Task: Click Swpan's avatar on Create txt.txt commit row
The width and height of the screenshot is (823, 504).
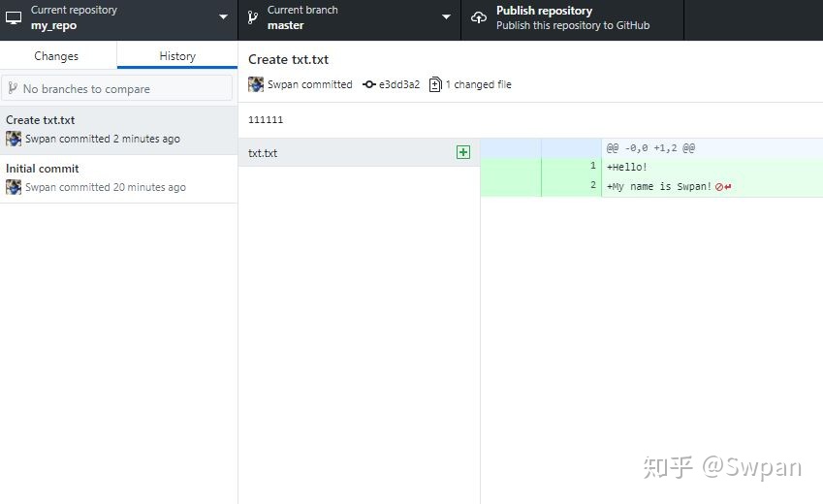Action: 14,139
